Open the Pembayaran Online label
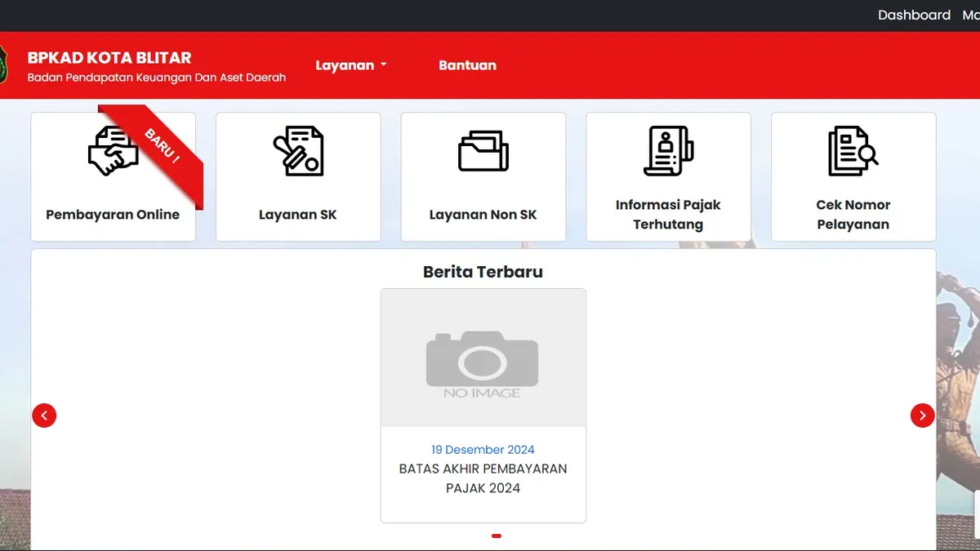The image size is (980, 551). tap(113, 215)
